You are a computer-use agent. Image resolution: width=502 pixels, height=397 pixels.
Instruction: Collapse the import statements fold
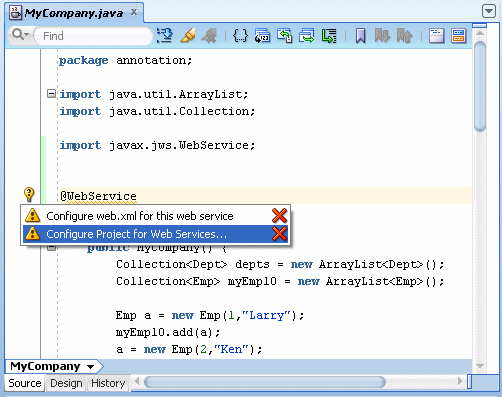pyautogui.click(x=51, y=94)
